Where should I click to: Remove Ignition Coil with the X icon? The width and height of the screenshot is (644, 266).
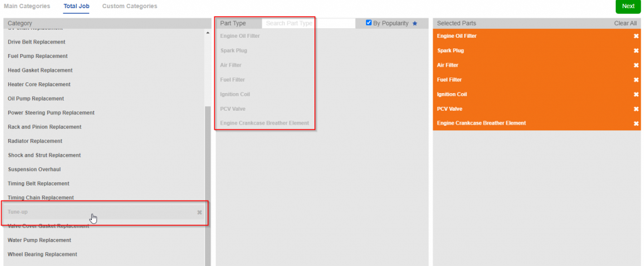tap(636, 94)
